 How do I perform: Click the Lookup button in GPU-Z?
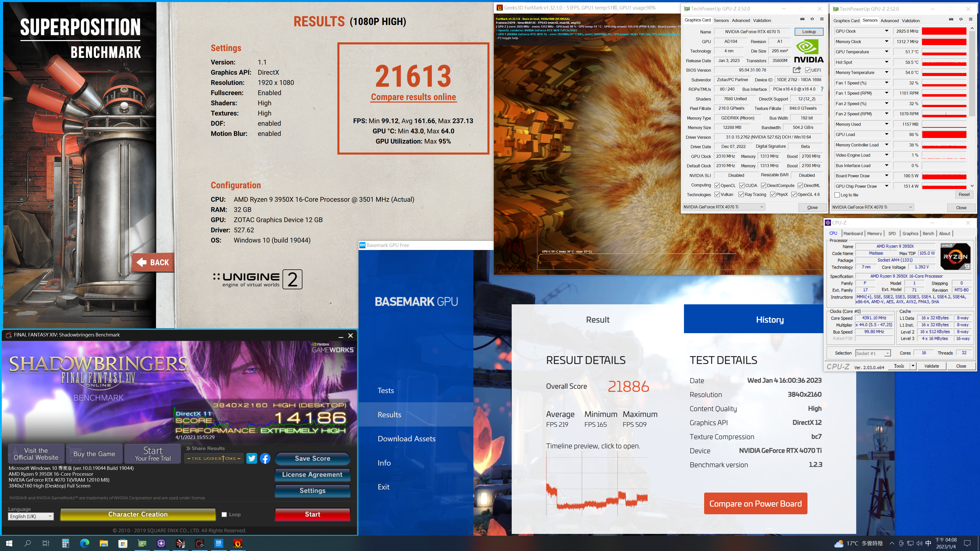(x=809, y=32)
